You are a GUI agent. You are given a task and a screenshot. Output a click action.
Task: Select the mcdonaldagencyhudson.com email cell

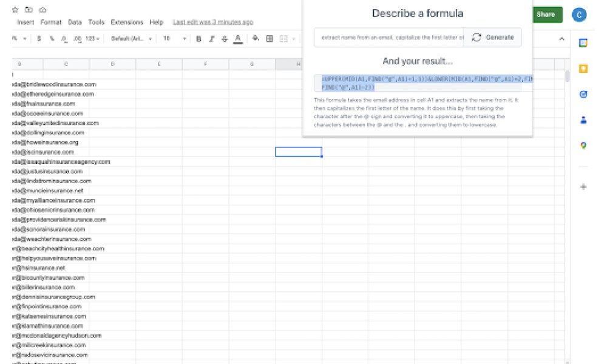[x=57, y=335]
